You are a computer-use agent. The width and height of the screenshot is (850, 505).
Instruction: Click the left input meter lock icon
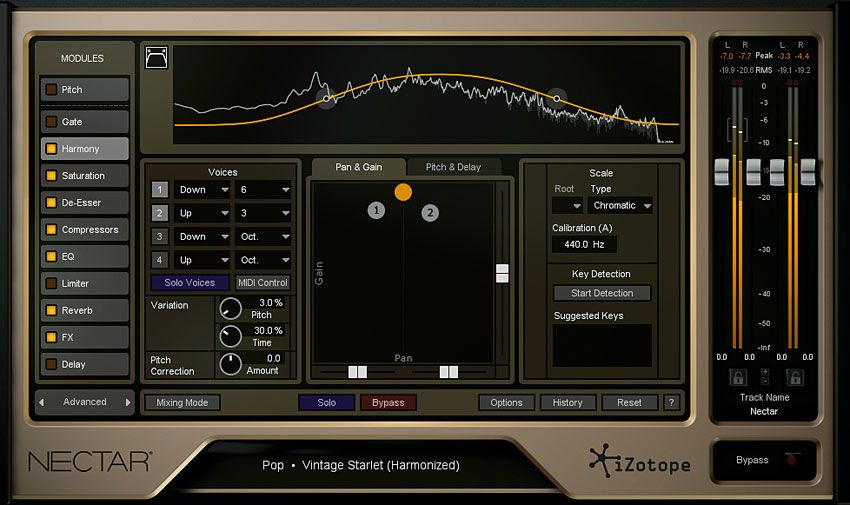click(738, 377)
